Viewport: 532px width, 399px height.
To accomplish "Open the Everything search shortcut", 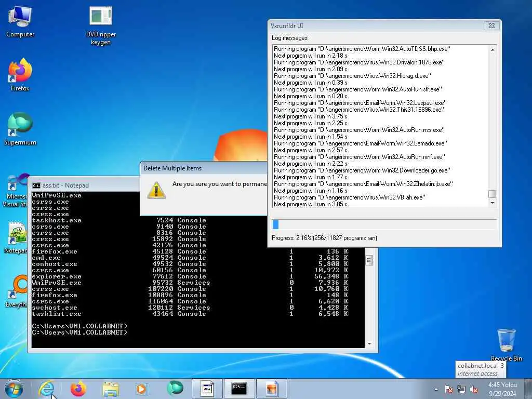I will coord(16,292).
